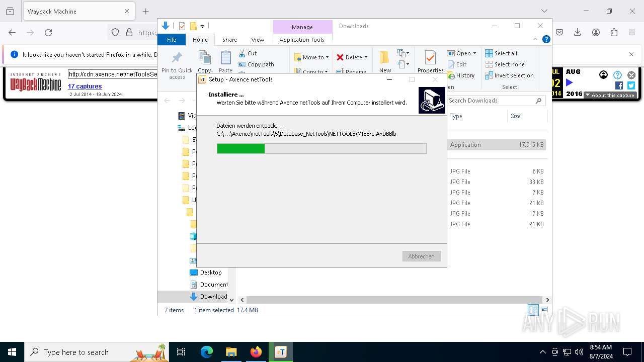This screenshot has width=644, height=362.
Task: Open Quick Access Toolbar customize dropdown
Action: pyautogui.click(x=202, y=26)
